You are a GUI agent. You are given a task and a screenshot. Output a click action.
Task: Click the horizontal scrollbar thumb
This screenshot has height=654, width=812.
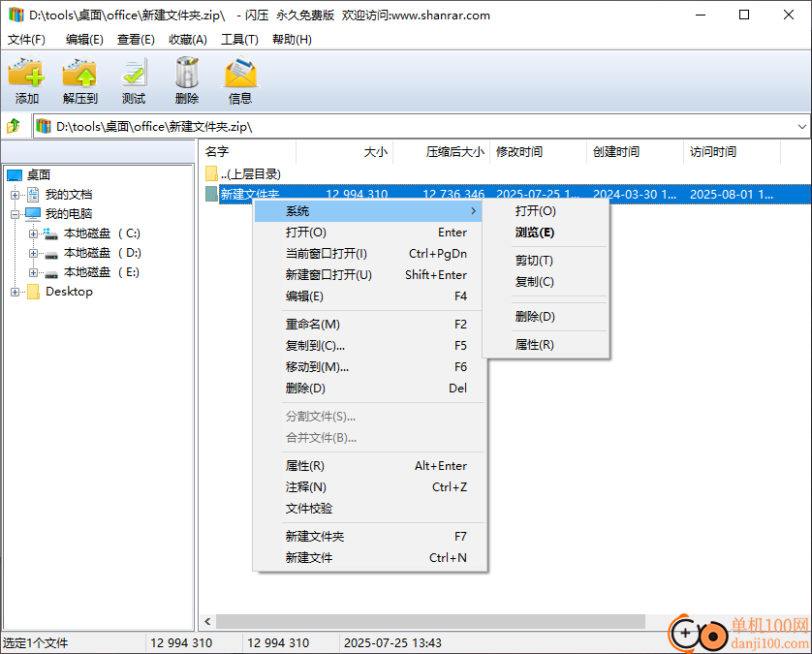[x=430, y=621]
